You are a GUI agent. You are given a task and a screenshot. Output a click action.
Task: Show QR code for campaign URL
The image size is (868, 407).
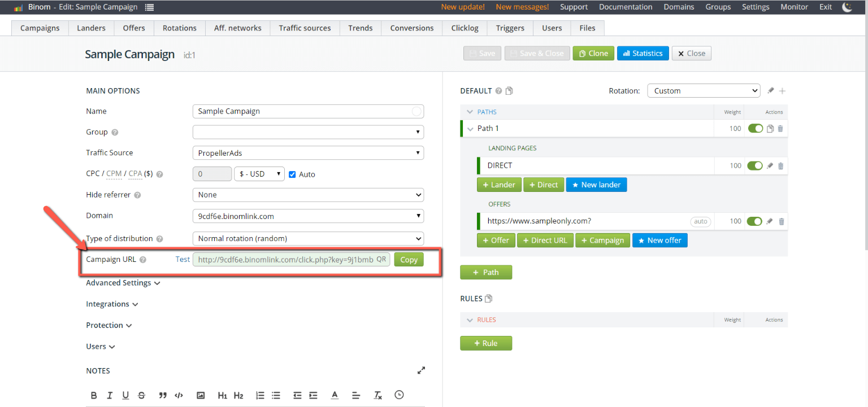[x=381, y=259]
